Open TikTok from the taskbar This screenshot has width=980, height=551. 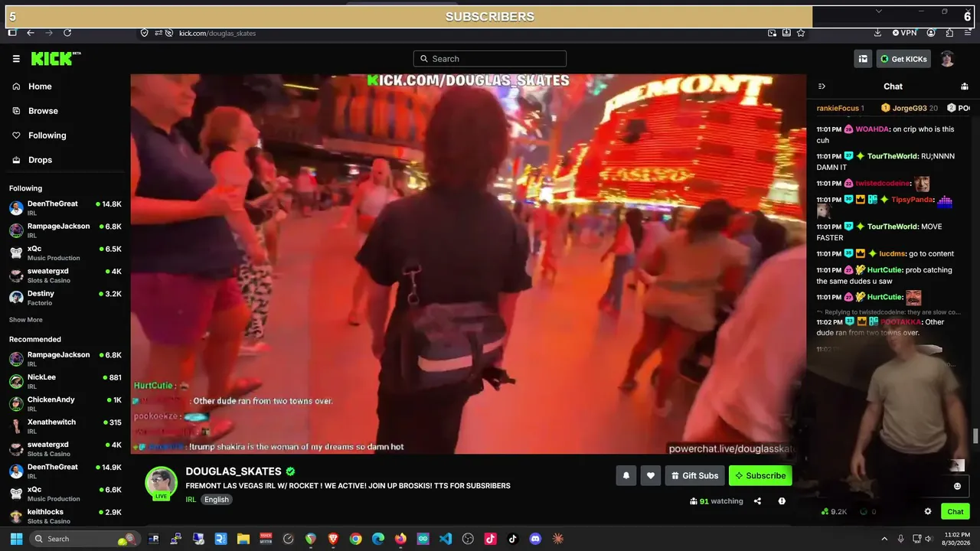click(513, 539)
